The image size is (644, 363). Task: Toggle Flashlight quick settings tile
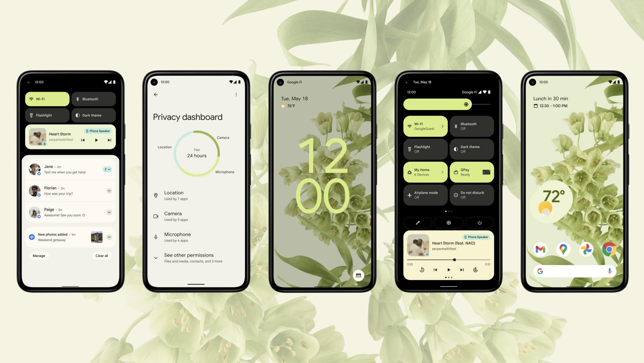click(x=48, y=115)
